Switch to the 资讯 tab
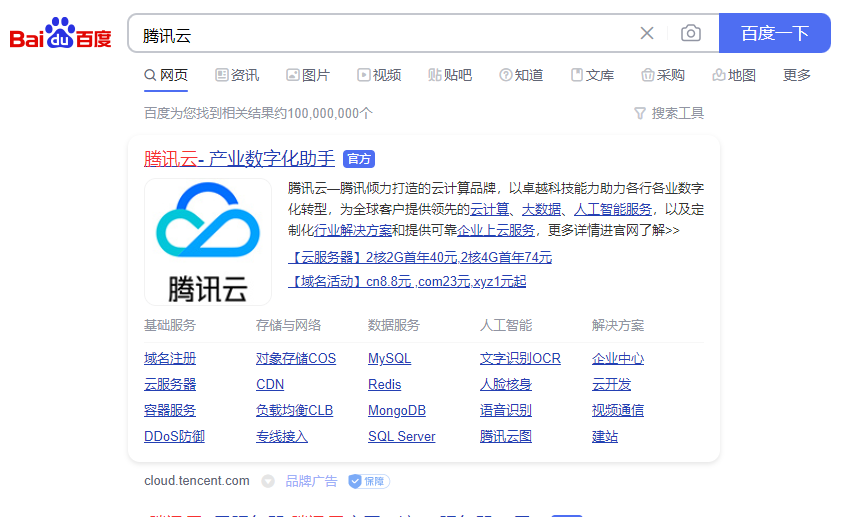Viewport: 851px width, 517px height. pos(237,75)
